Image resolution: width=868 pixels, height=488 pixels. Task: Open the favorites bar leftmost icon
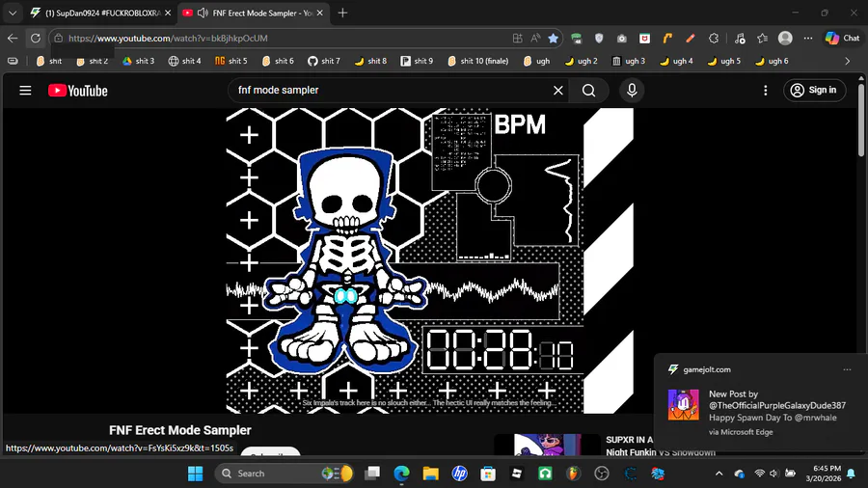[13, 61]
